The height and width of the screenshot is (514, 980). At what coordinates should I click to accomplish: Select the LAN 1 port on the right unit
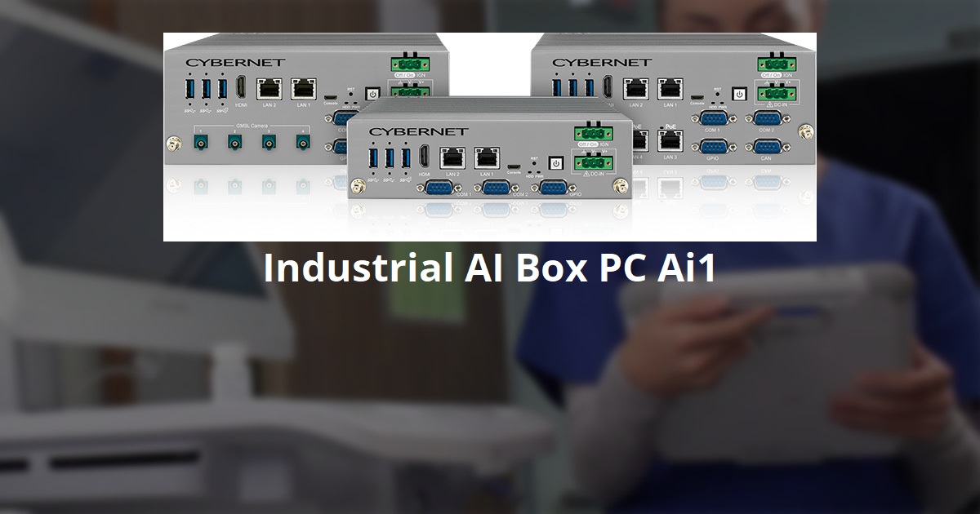[x=672, y=90]
